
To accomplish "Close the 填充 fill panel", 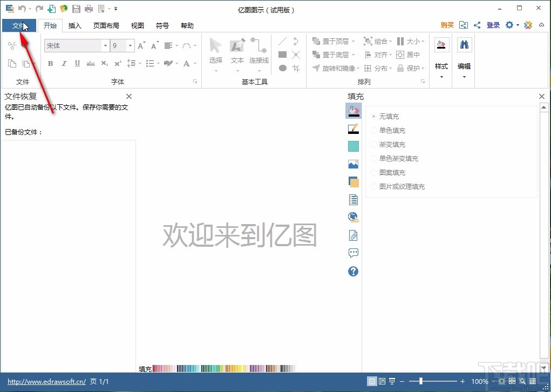I will 542,96.
